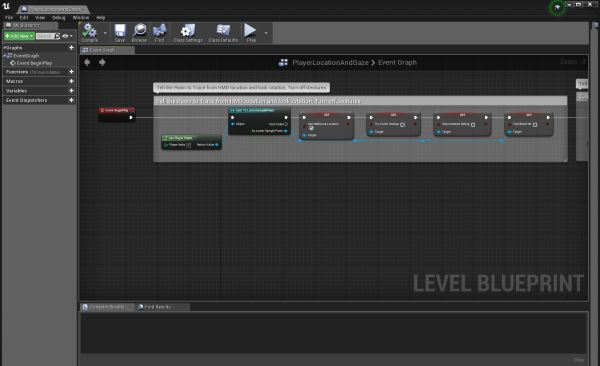Collapse the EventGraph tree expander
Viewport: 600px width, 366px height.
point(5,56)
